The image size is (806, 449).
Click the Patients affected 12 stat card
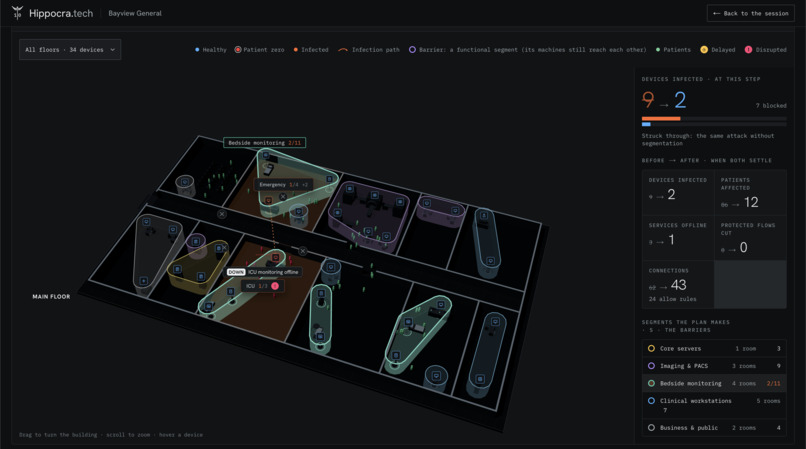click(x=750, y=192)
